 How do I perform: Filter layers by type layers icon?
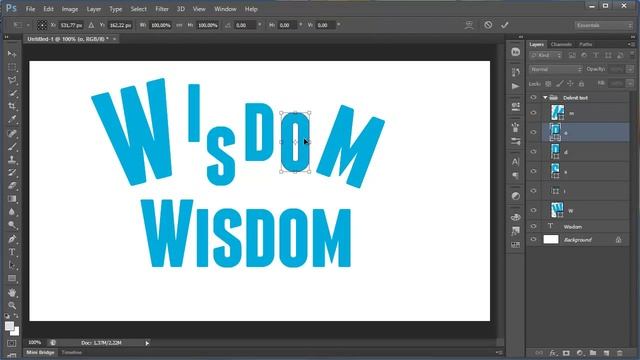pos(596,56)
